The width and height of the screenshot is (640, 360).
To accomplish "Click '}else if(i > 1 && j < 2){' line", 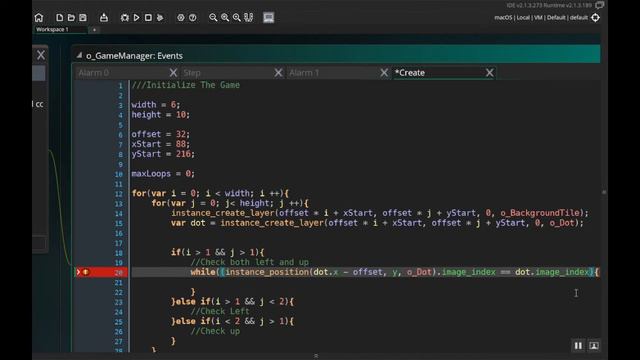I will click(232, 302).
